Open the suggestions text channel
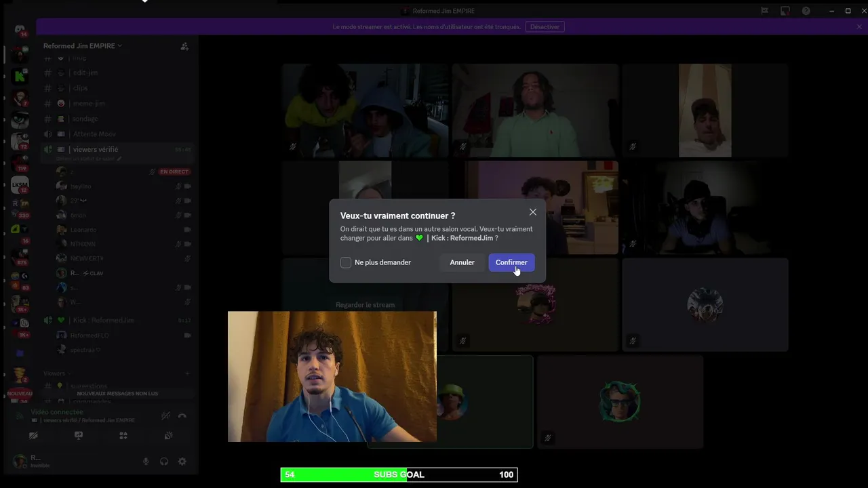The height and width of the screenshot is (488, 868). pyautogui.click(x=118, y=386)
